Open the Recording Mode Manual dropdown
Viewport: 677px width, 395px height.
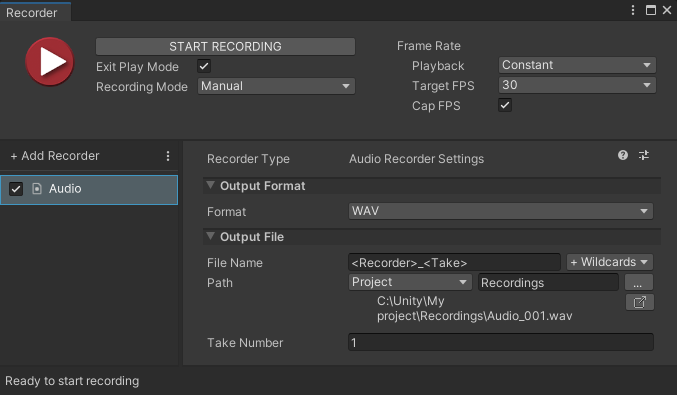pyautogui.click(x=276, y=86)
